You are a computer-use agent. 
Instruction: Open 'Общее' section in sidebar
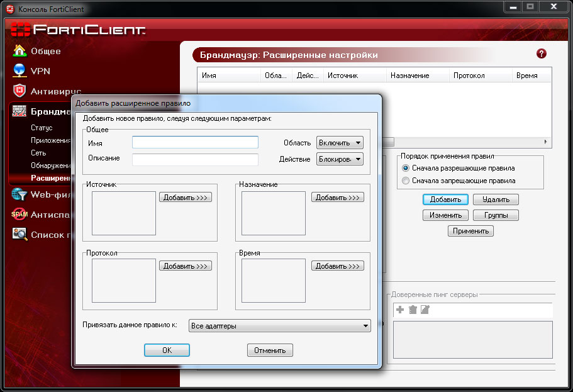coord(46,51)
